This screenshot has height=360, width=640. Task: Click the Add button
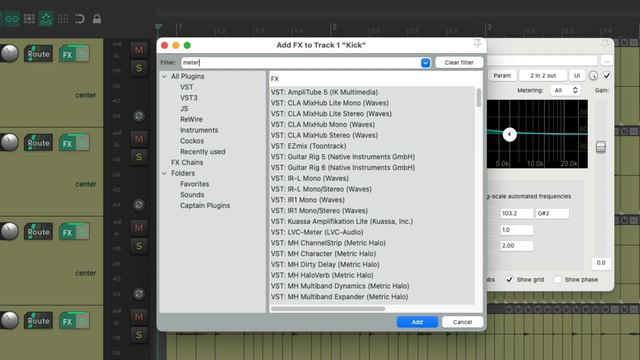point(417,322)
